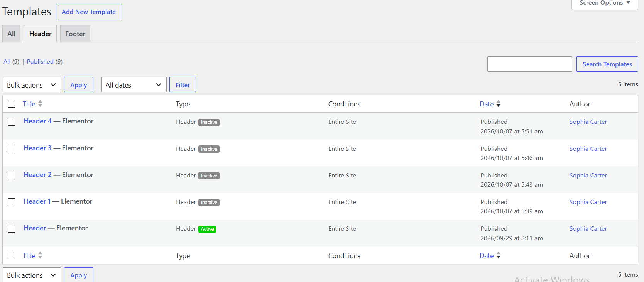This screenshot has width=644, height=282.
Task: Click the Add New Template button
Action: (89, 12)
